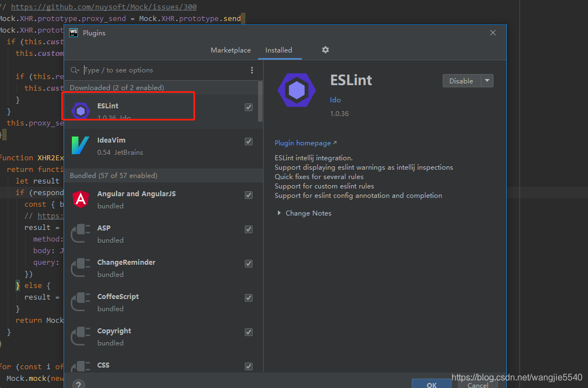Open the Disable button dropdown arrow
The width and height of the screenshot is (588, 388).
tap(487, 81)
